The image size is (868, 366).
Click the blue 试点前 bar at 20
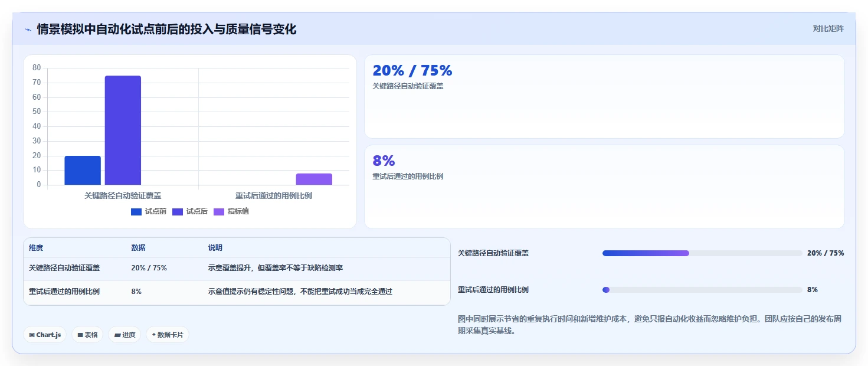coord(83,171)
